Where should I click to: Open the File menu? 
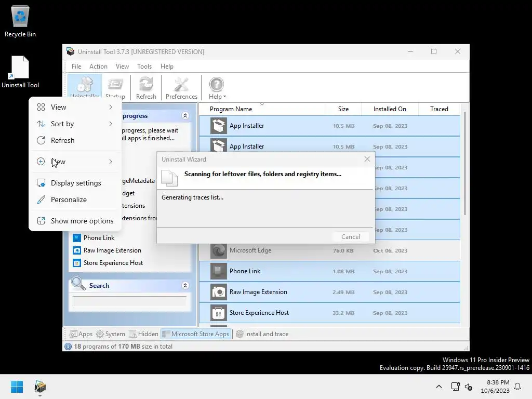pyautogui.click(x=76, y=66)
